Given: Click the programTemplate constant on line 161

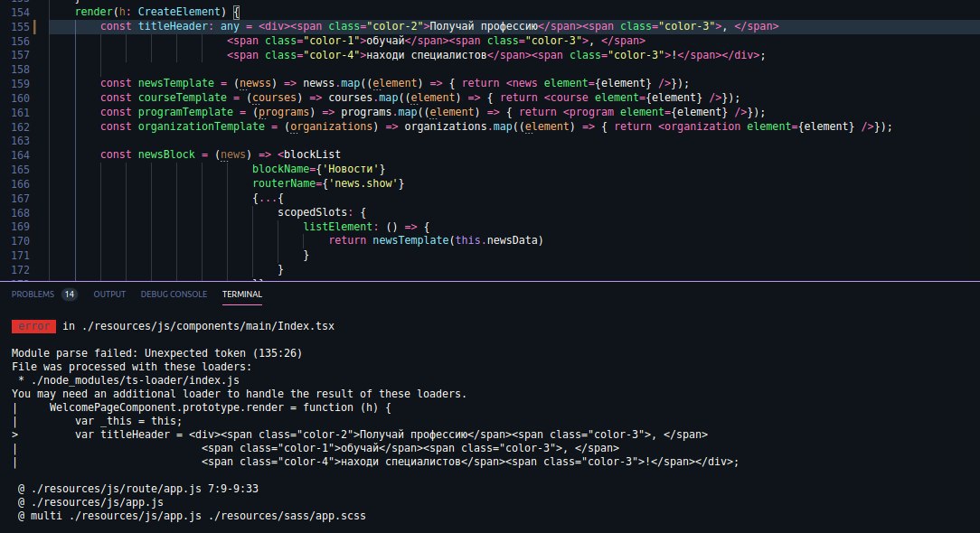Looking at the screenshot, I should [x=185, y=112].
